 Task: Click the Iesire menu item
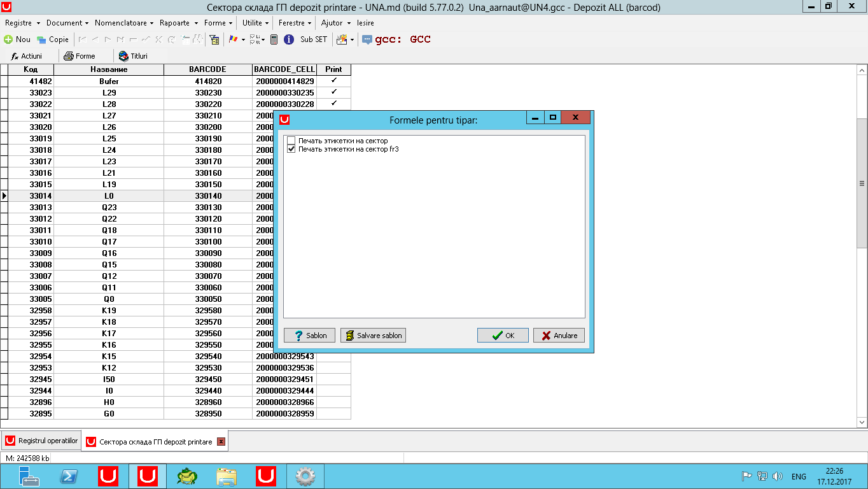365,23
